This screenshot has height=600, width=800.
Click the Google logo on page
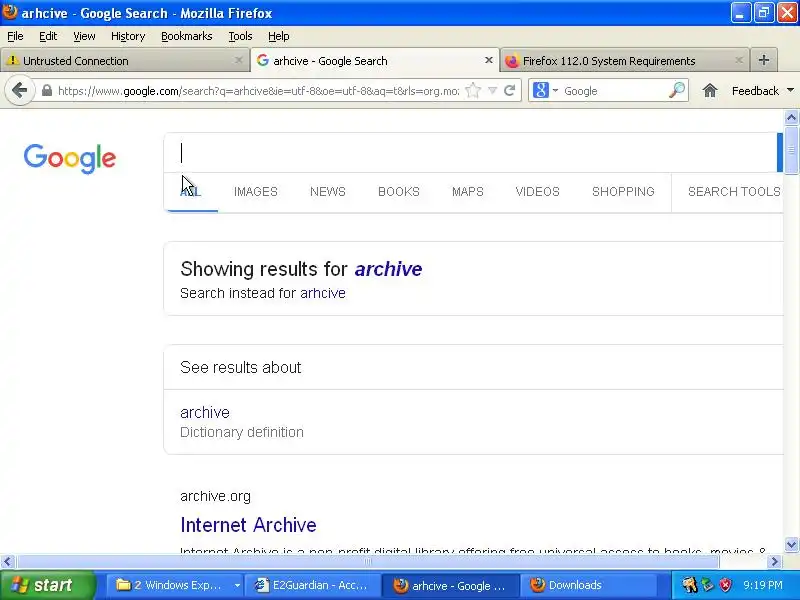point(70,158)
